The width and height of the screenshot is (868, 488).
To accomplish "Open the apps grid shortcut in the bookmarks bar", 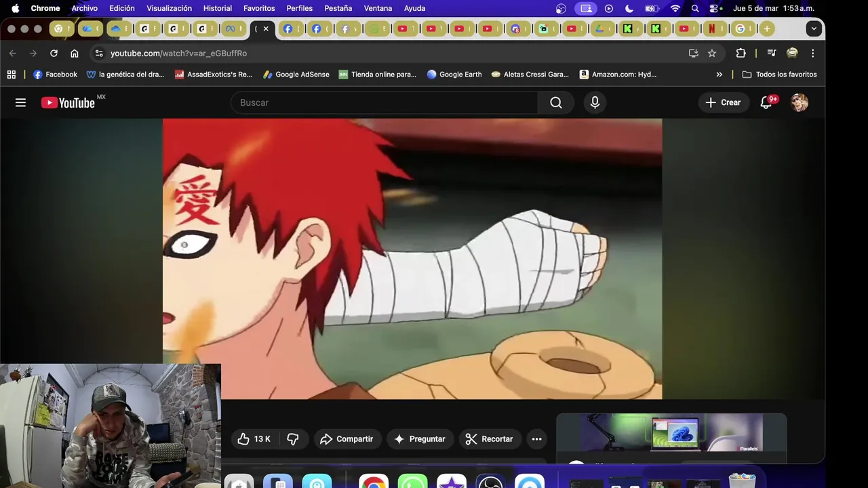I will click(12, 75).
